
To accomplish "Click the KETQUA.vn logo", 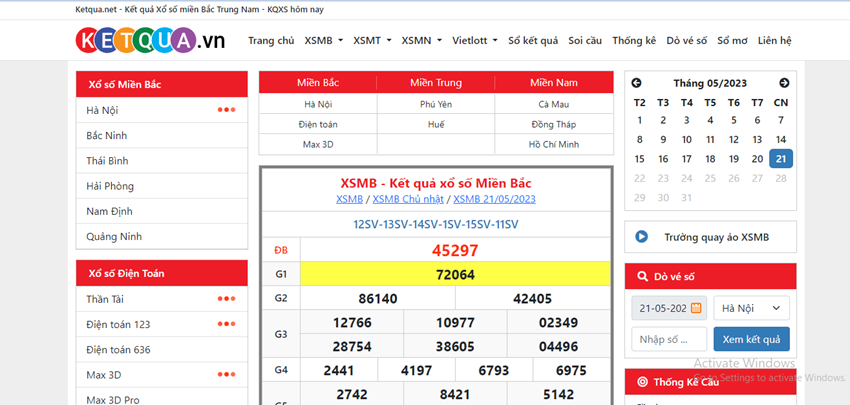I will tap(150, 41).
